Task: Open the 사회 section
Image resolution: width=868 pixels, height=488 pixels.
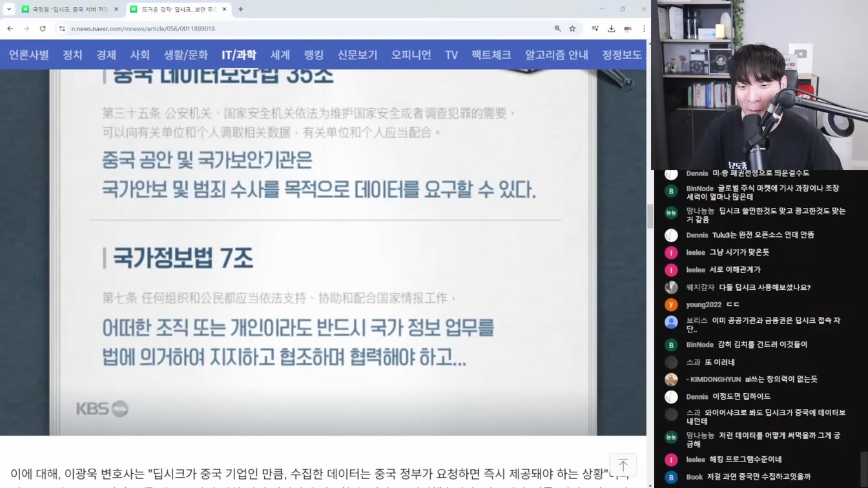Action: tap(139, 55)
